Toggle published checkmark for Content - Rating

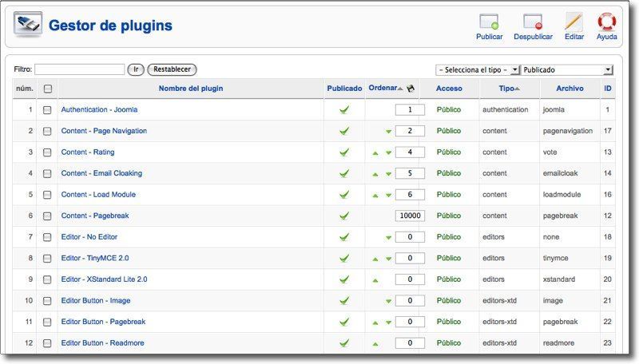click(x=344, y=152)
